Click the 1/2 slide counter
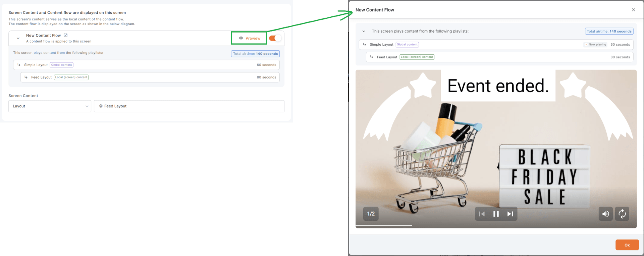 (x=371, y=214)
